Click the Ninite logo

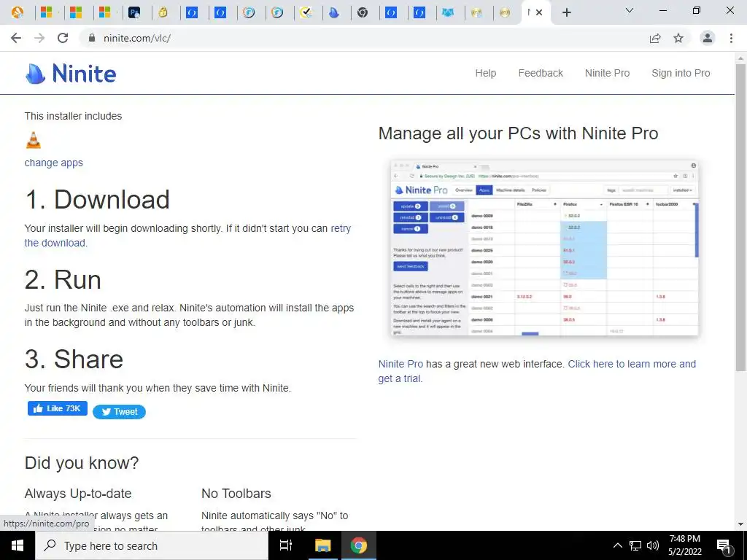(71, 74)
